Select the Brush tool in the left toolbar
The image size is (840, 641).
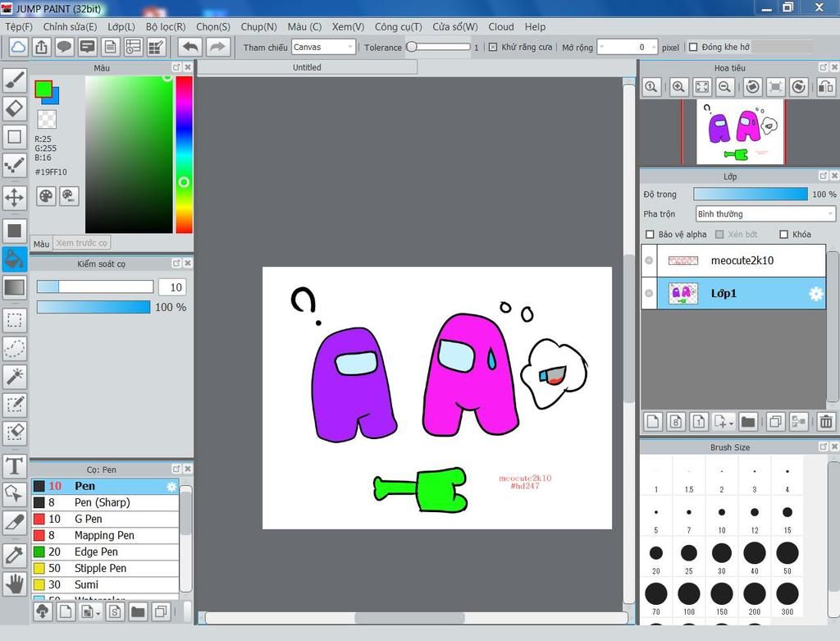click(15, 80)
